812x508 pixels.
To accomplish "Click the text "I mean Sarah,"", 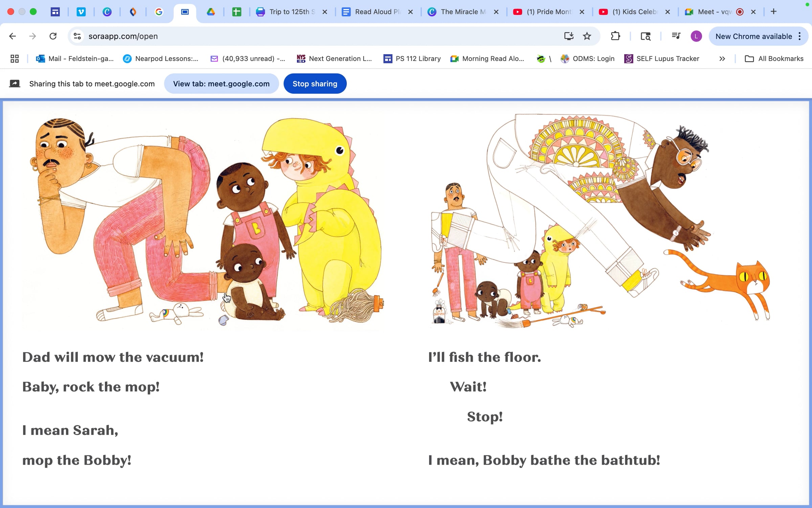I will click(70, 430).
